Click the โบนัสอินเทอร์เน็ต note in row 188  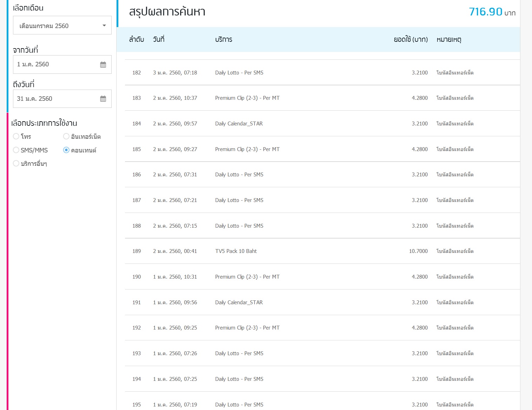[x=455, y=226]
